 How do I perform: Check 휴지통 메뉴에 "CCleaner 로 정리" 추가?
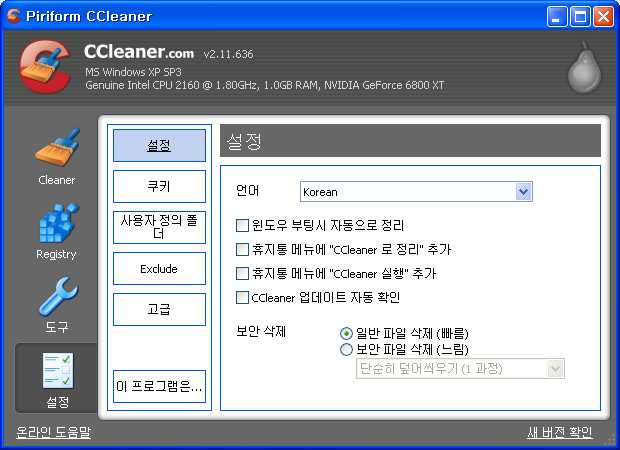coord(242,250)
